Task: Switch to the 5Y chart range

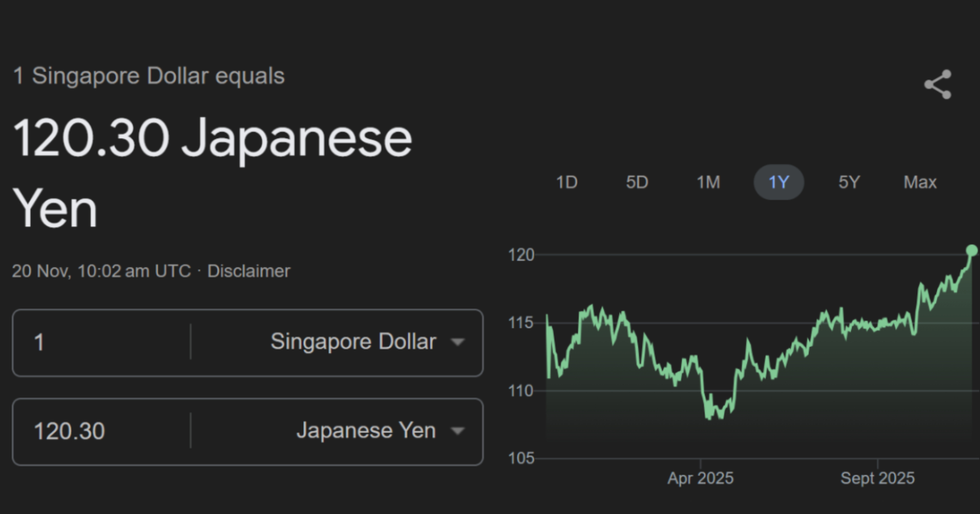Action: tap(849, 182)
